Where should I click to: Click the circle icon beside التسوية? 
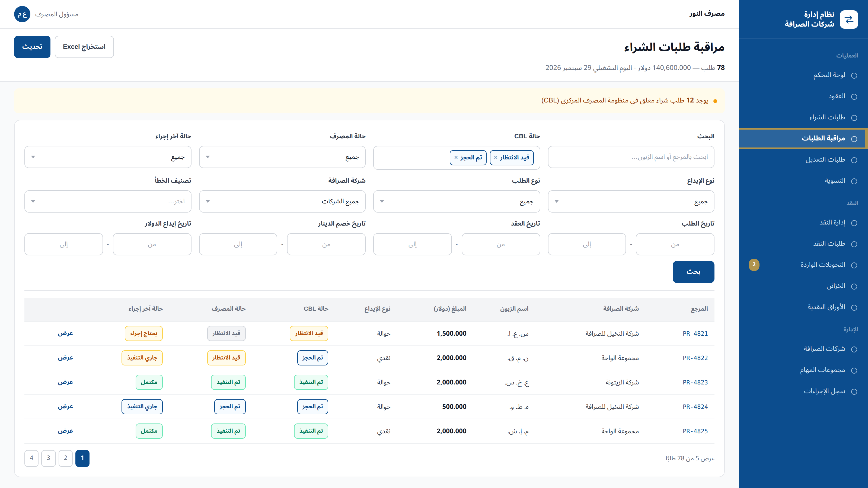point(854,181)
